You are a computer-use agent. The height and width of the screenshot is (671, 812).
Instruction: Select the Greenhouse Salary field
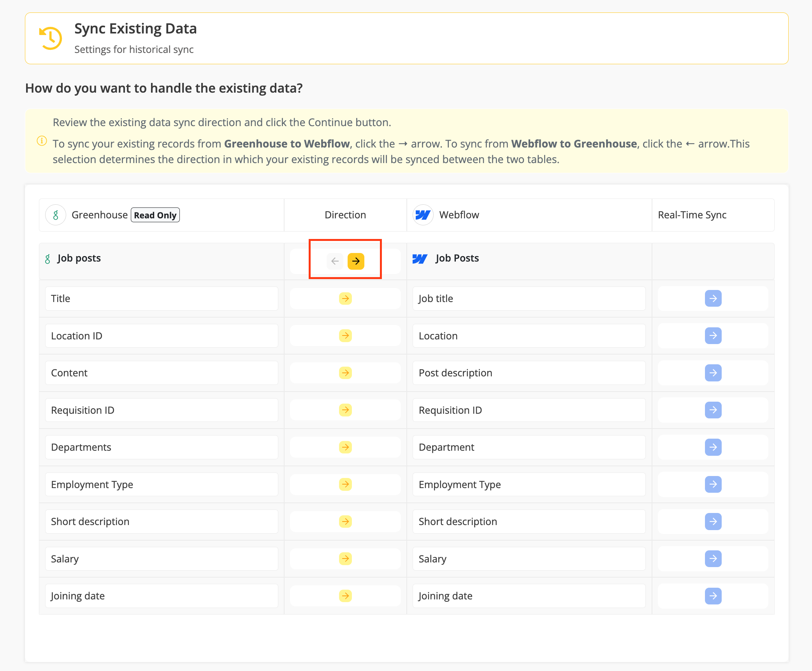click(162, 559)
